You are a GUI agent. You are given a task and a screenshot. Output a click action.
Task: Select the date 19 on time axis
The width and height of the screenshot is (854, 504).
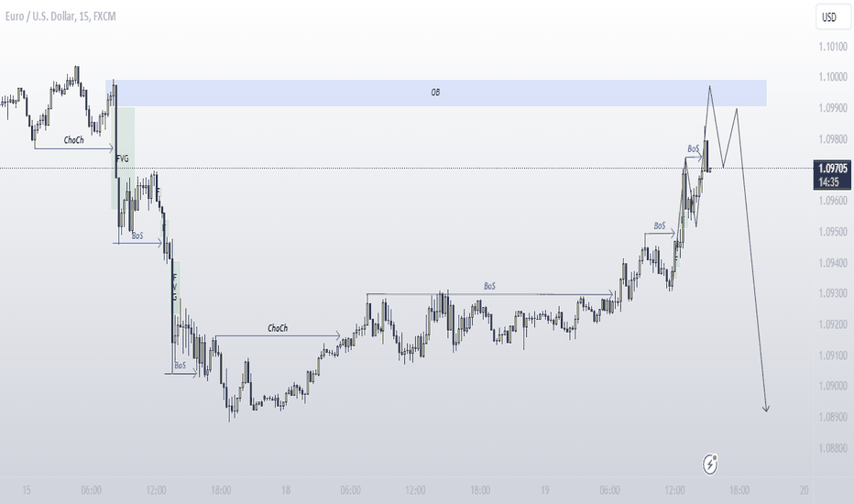tap(544, 490)
